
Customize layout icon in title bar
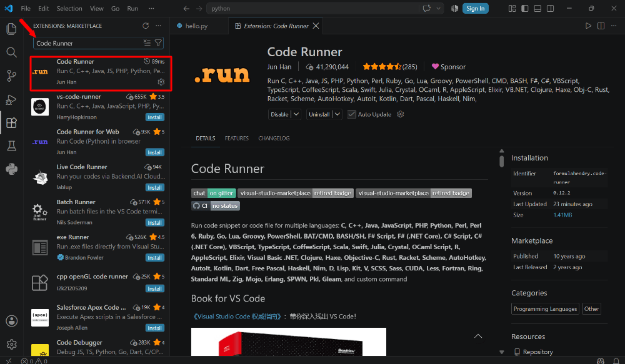tap(512, 8)
